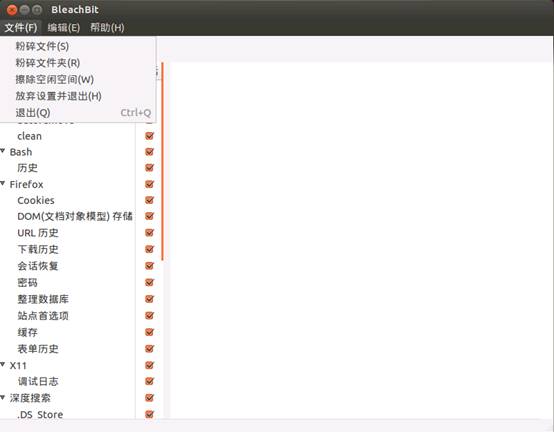Open the 编辑(E) menu
The height and width of the screenshot is (432, 554).
pyautogui.click(x=64, y=28)
